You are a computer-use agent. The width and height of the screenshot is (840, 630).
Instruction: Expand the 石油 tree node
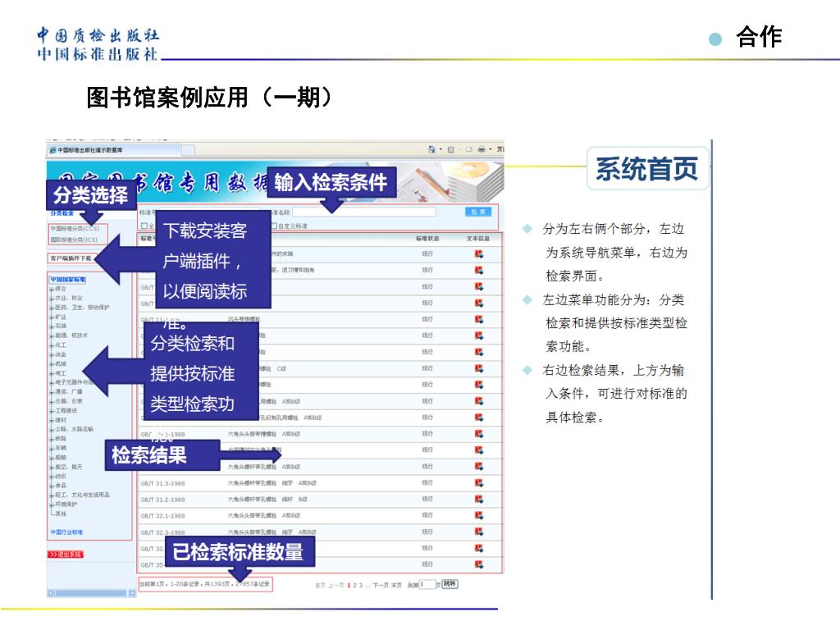point(52,326)
